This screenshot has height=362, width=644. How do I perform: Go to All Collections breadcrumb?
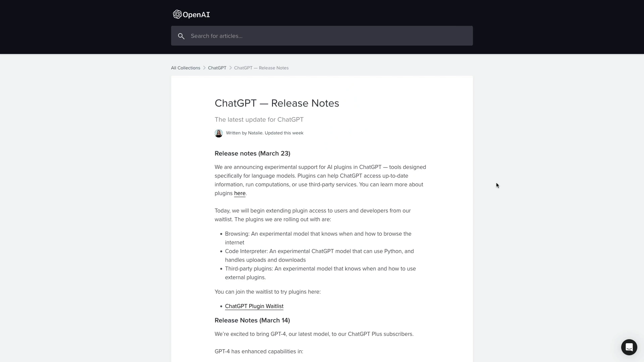(x=185, y=68)
